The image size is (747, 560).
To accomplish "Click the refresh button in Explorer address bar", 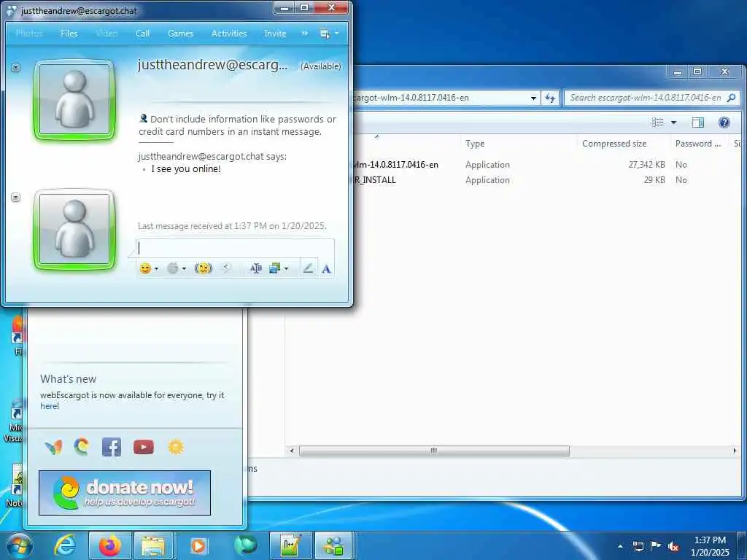I will tap(550, 98).
